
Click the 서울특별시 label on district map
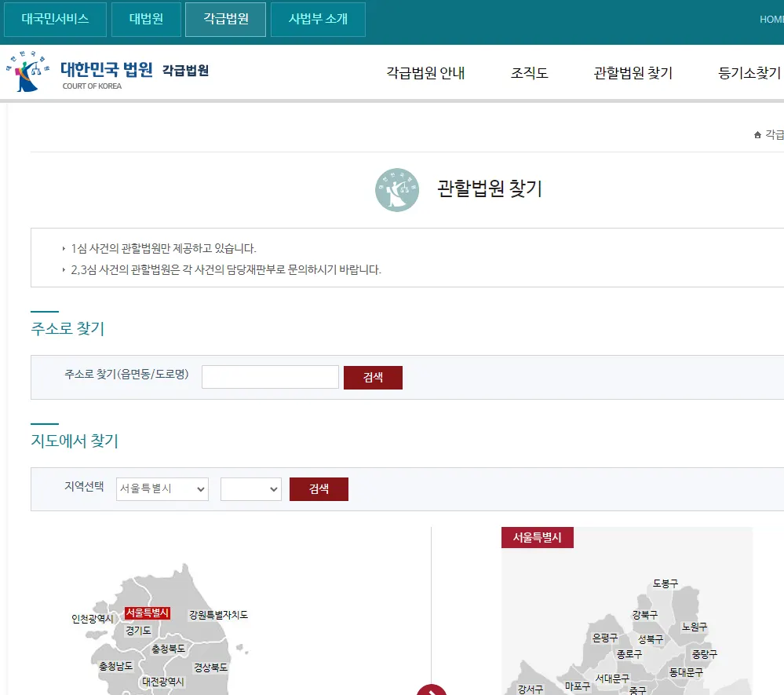(x=537, y=537)
